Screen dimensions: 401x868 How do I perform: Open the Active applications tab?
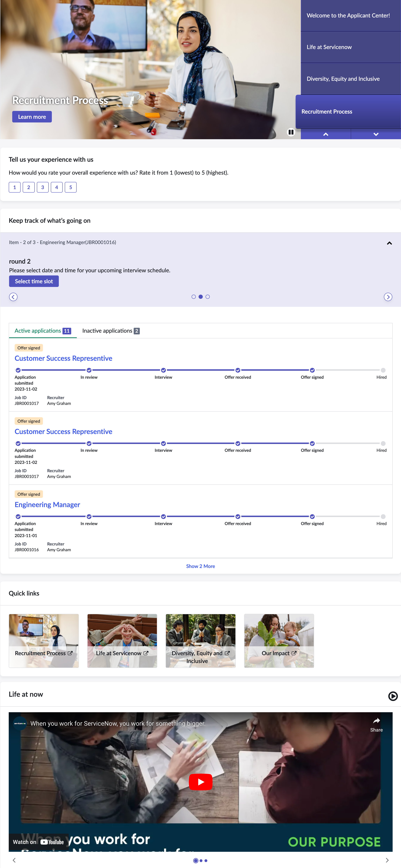click(43, 331)
